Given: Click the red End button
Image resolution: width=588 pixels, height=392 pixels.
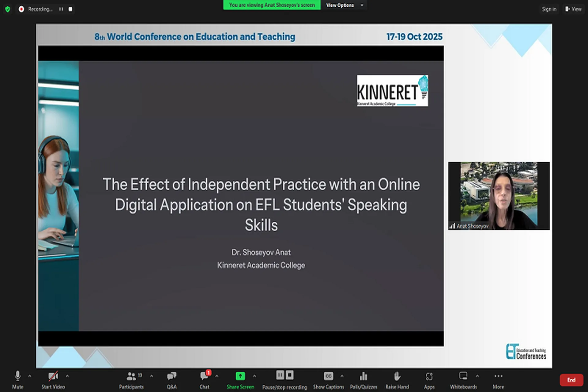Looking at the screenshot, I should [x=571, y=380].
